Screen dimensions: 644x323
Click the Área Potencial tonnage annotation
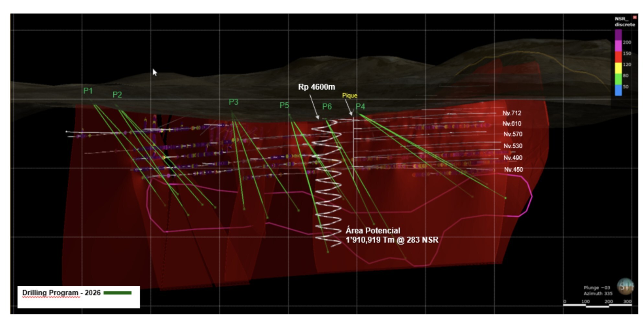(x=392, y=235)
